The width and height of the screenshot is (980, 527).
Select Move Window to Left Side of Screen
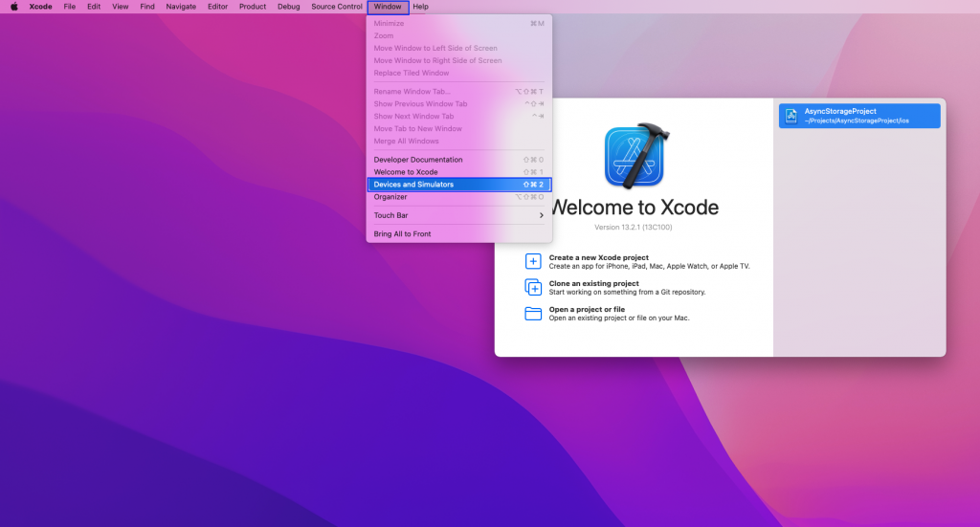[458, 48]
